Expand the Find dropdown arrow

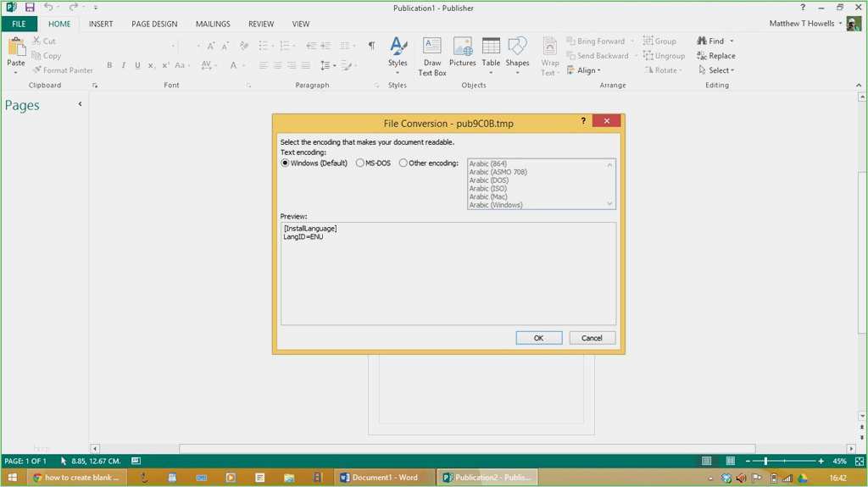pyautogui.click(x=732, y=42)
